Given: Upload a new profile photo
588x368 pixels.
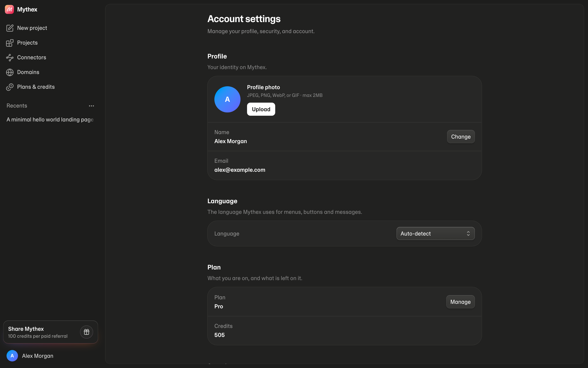Looking at the screenshot, I should (x=261, y=109).
